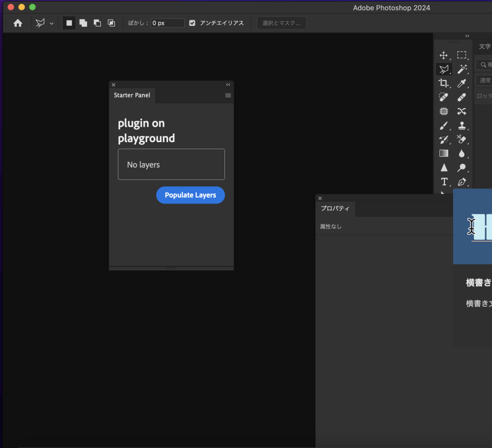Select the Gradient tool
Viewport: 492px width, 448px height.
444,153
